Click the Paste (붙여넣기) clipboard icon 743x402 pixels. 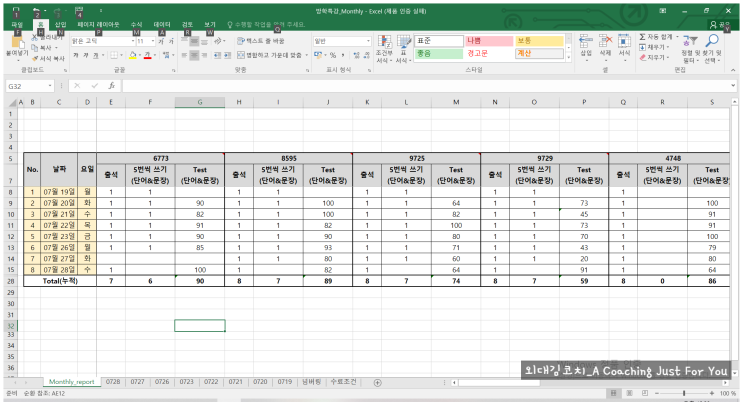[x=16, y=42]
